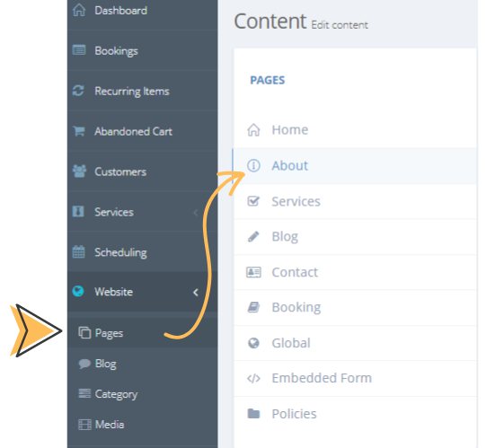Expand the Services sidebar submenu arrow
This screenshot has width=495, height=448.
(x=196, y=213)
